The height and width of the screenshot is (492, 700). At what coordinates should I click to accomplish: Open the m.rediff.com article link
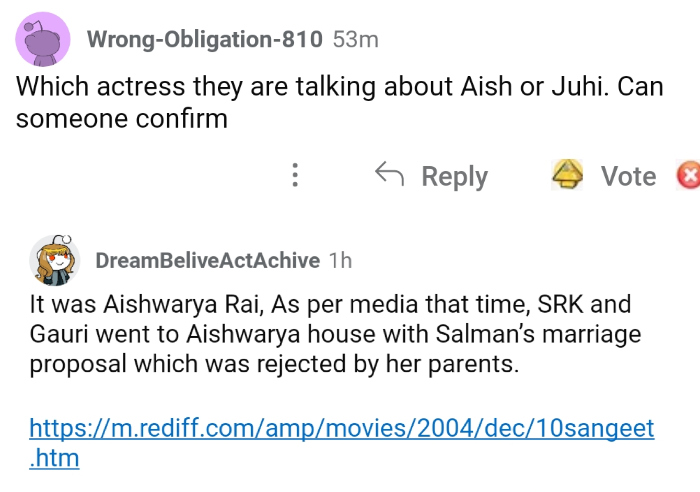(342, 428)
